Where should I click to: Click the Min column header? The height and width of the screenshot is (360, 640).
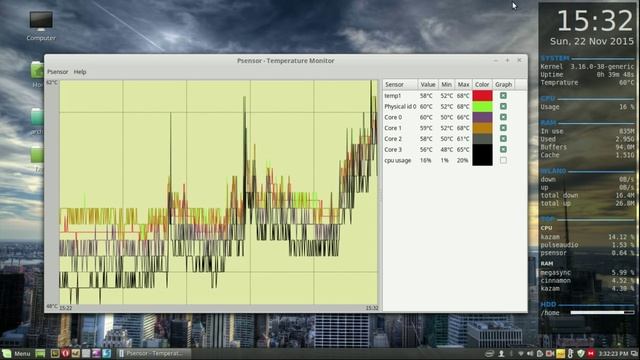point(446,84)
